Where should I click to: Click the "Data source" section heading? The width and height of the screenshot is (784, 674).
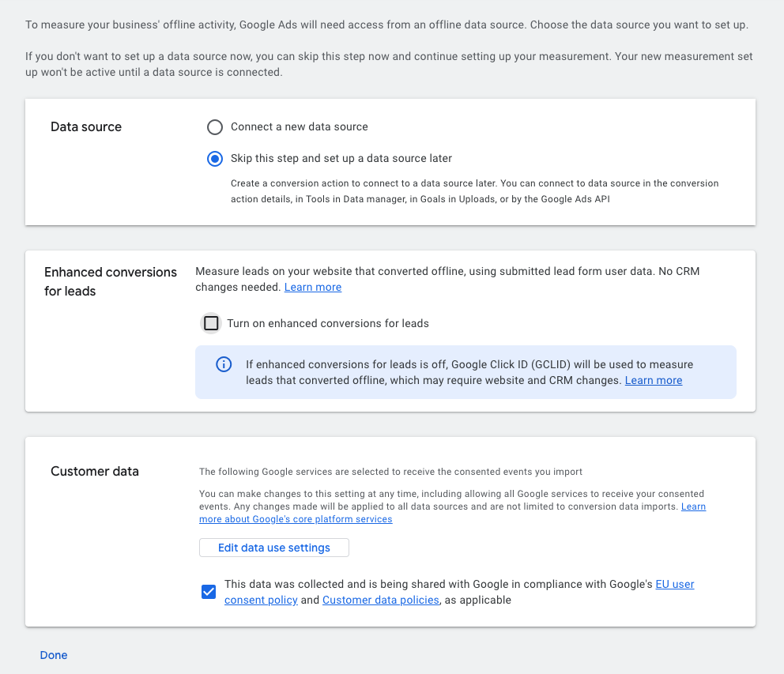(86, 127)
